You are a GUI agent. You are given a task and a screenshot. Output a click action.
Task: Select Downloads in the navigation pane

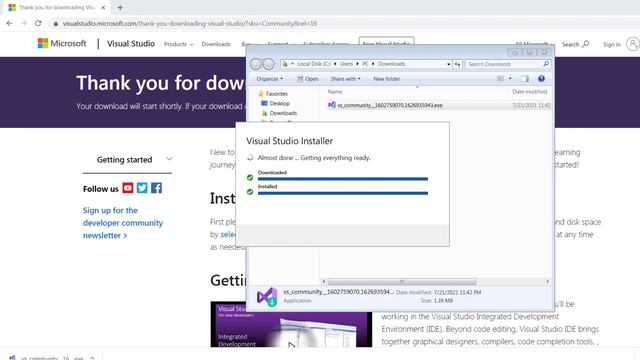click(x=279, y=113)
